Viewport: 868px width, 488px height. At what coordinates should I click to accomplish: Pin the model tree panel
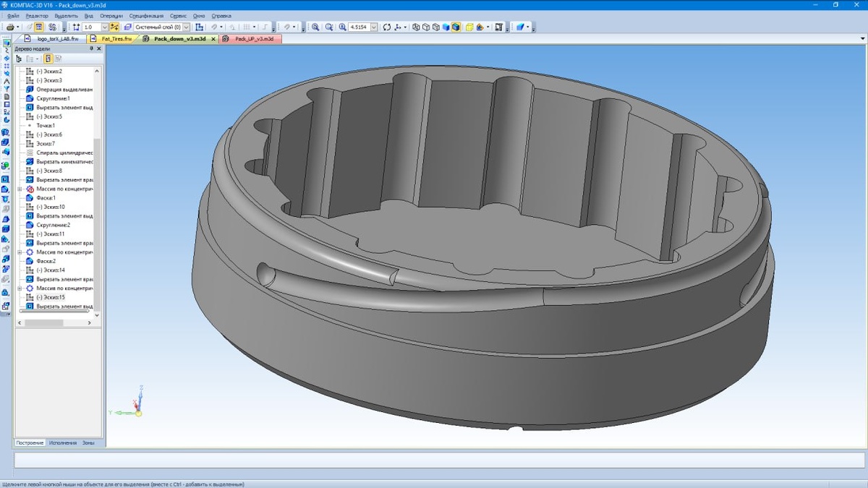(x=91, y=48)
